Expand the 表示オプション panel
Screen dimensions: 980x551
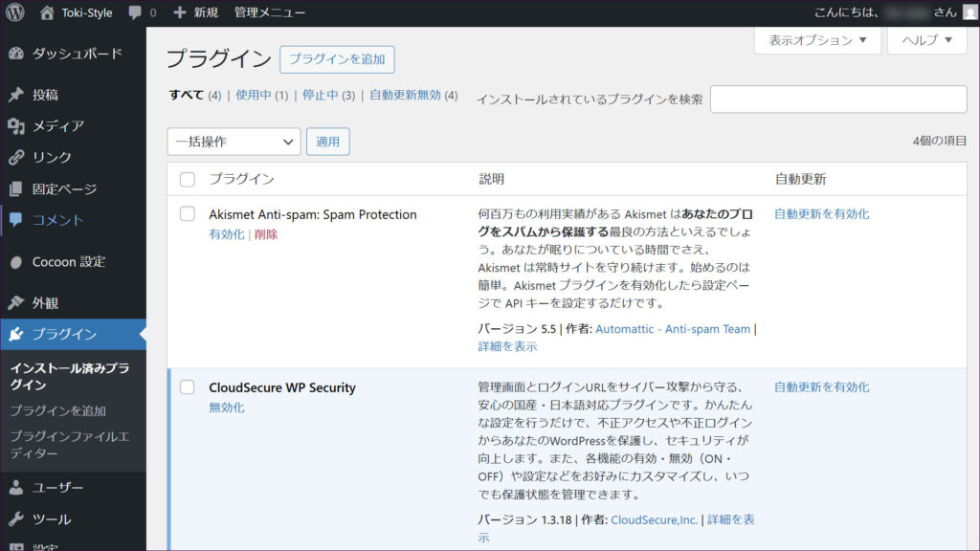[x=817, y=40]
